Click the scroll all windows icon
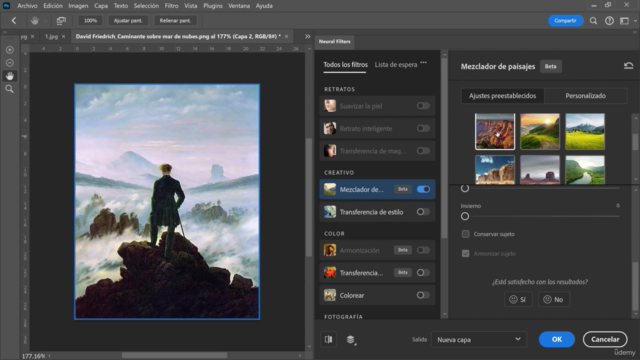 click(61, 20)
